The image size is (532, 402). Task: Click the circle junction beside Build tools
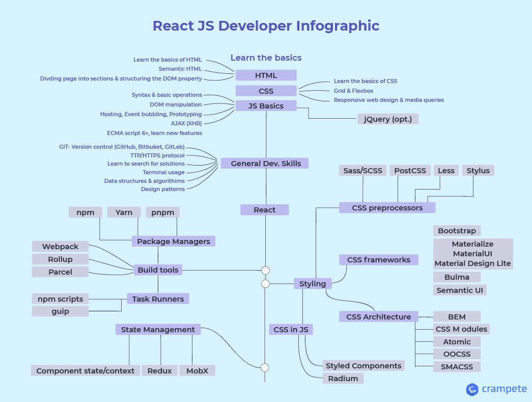265,270
